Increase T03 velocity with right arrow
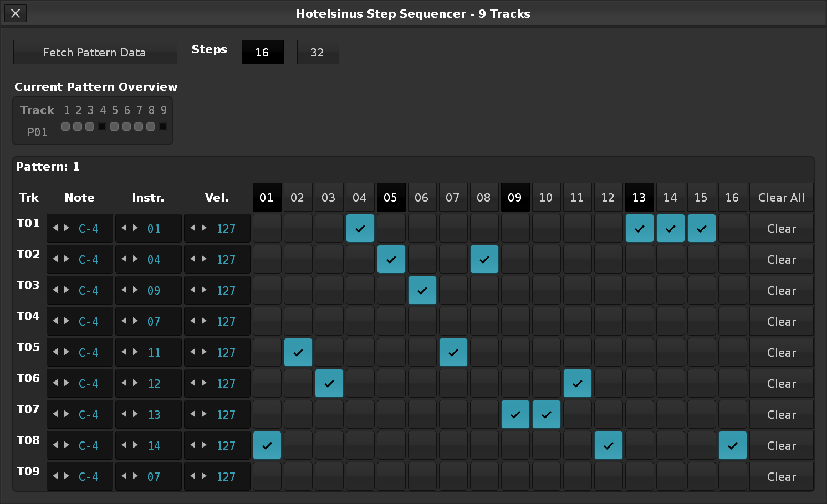Viewport: 827px width, 504px height. (x=204, y=290)
